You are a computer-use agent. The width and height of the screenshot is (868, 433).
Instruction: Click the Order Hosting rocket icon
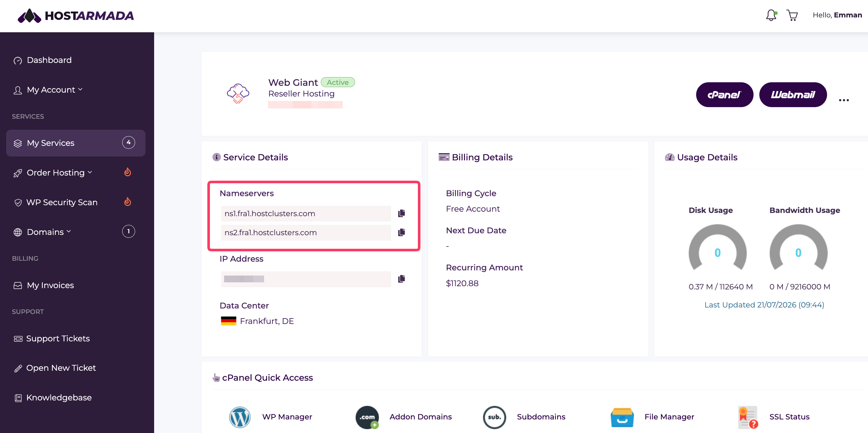tap(18, 173)
